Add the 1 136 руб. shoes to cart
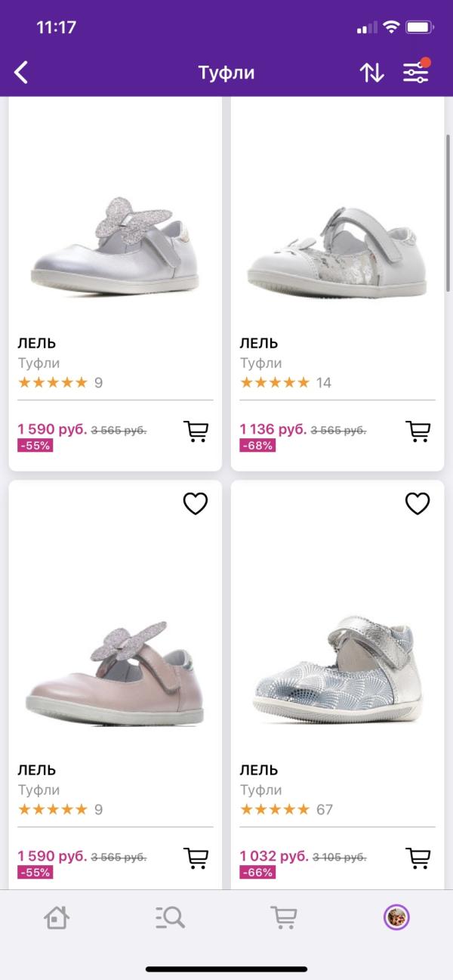 point(418,431)
